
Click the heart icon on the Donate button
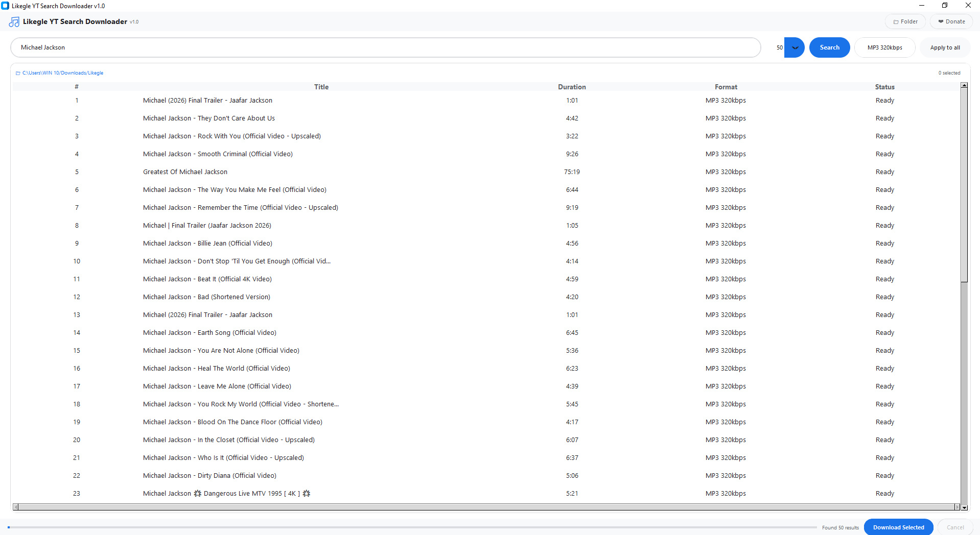tap(941, 21)
